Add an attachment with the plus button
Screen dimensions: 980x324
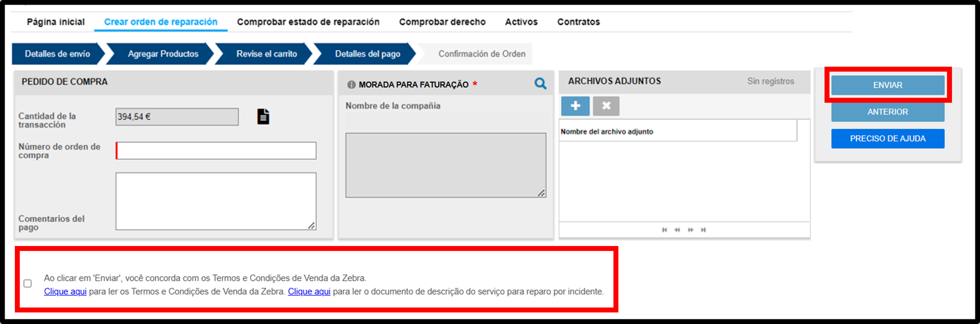575,106
